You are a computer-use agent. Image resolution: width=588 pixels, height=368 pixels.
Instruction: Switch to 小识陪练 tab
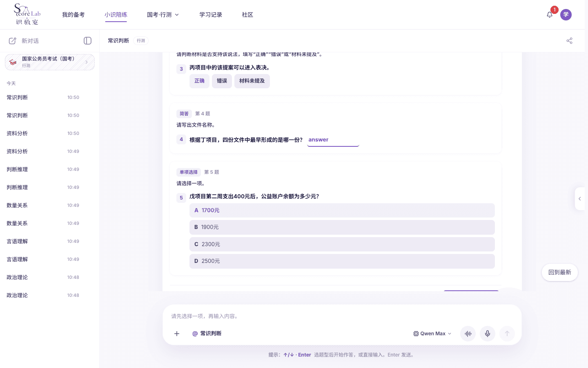pos(116,15)
